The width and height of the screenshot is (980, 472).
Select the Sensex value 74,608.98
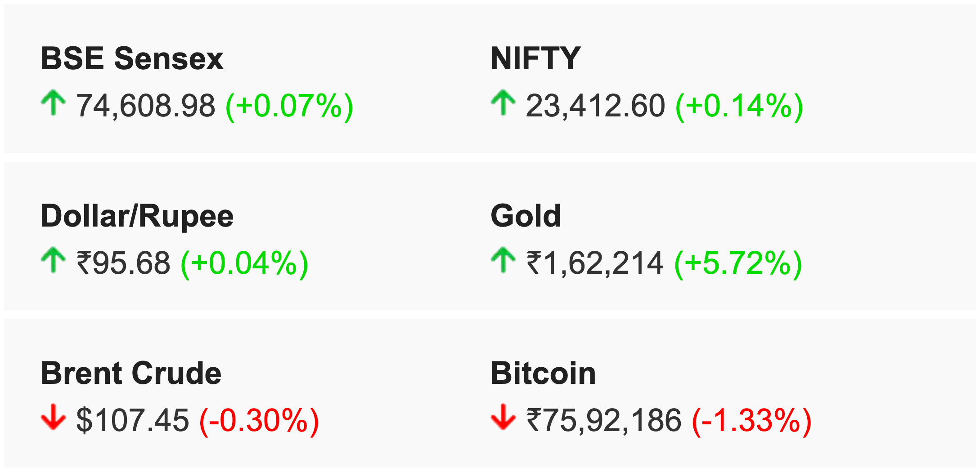point(146,106)
